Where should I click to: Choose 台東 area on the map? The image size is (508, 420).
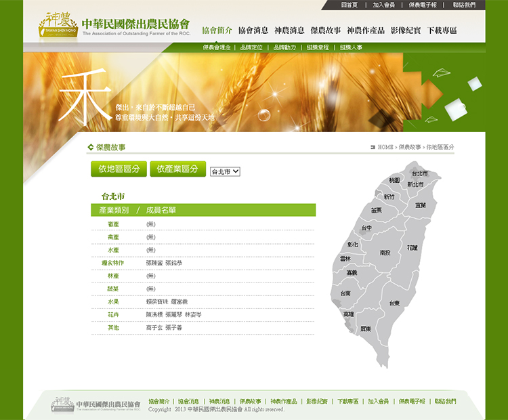click(394, 303)
